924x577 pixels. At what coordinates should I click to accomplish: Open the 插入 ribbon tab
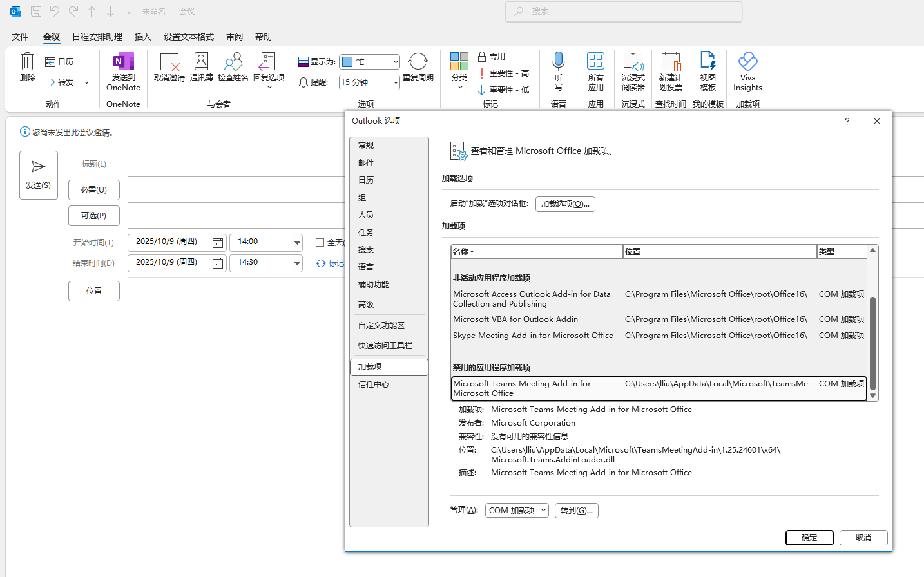[142, 37]
